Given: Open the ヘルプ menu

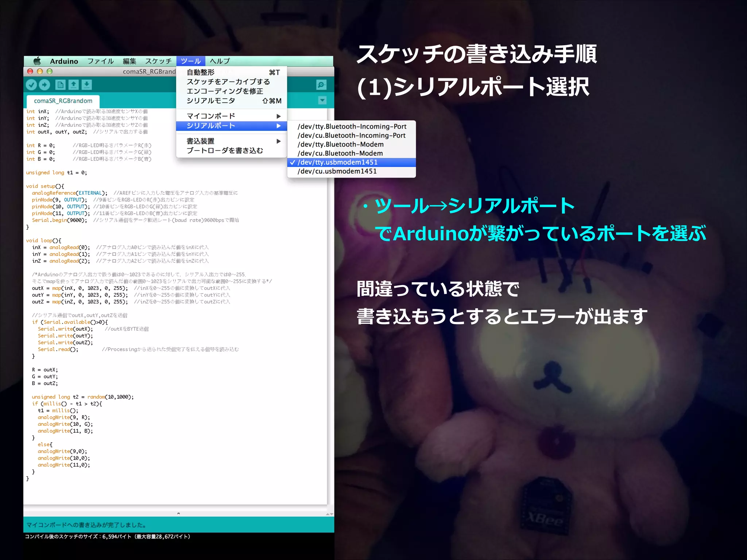Looking at the screenshot, I should coord(220,61).
